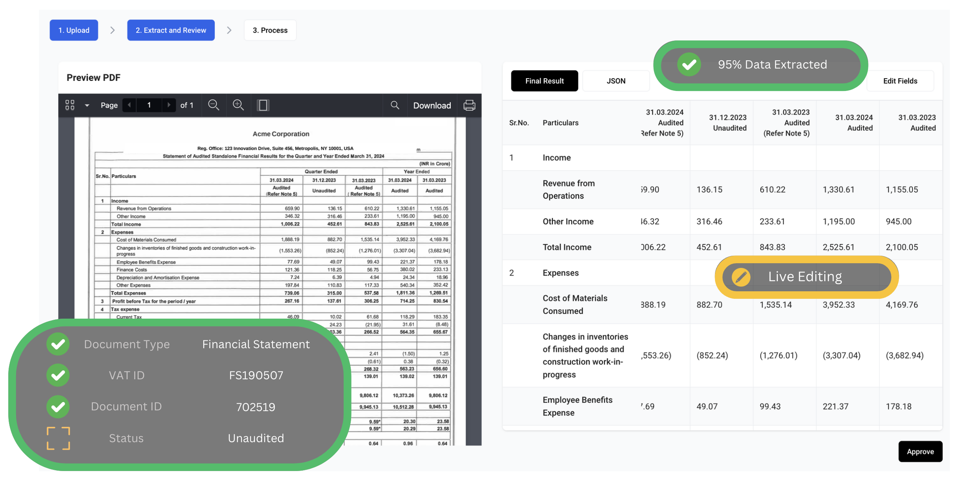Select inventories change value (852.24)
The height and width of the screenshot is (480, 980).
712,355
